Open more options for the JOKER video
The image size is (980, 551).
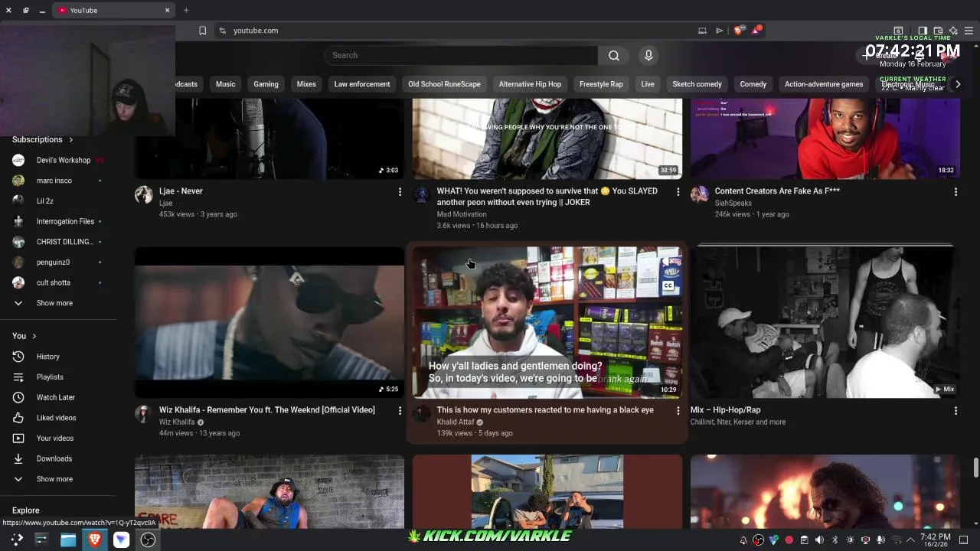[678, 191]
